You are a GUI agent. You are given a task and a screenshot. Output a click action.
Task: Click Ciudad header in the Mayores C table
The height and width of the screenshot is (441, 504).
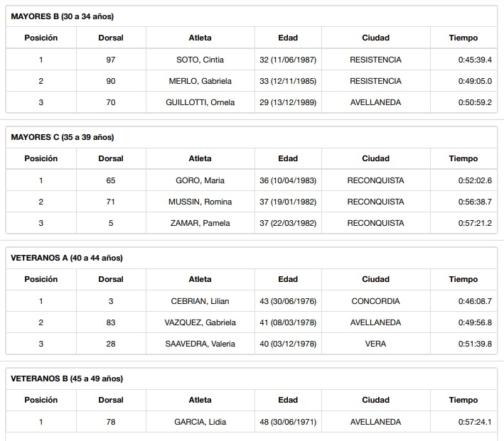pos(375,158)
